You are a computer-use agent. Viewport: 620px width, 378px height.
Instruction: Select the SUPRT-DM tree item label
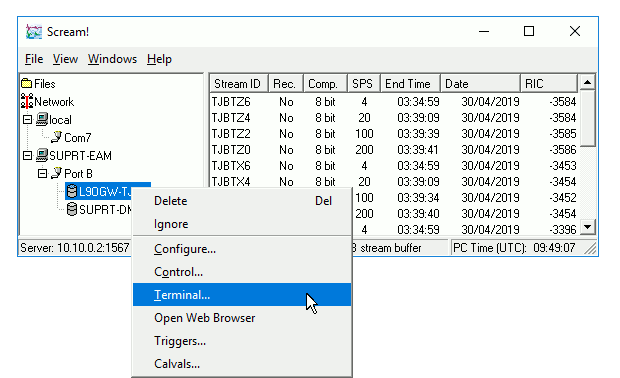pos(105,210)
